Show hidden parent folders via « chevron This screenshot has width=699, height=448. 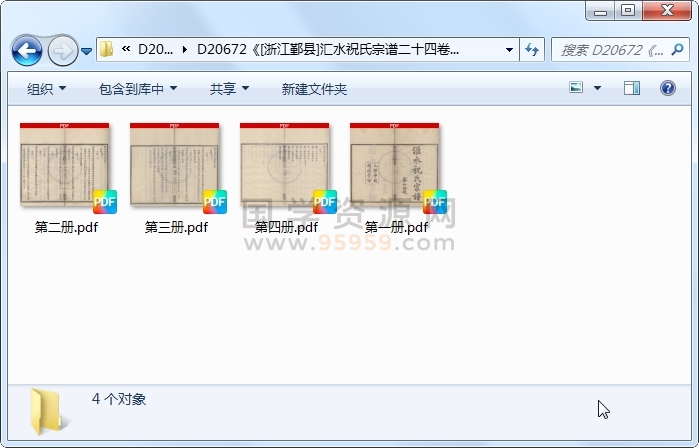coord(126,49)
